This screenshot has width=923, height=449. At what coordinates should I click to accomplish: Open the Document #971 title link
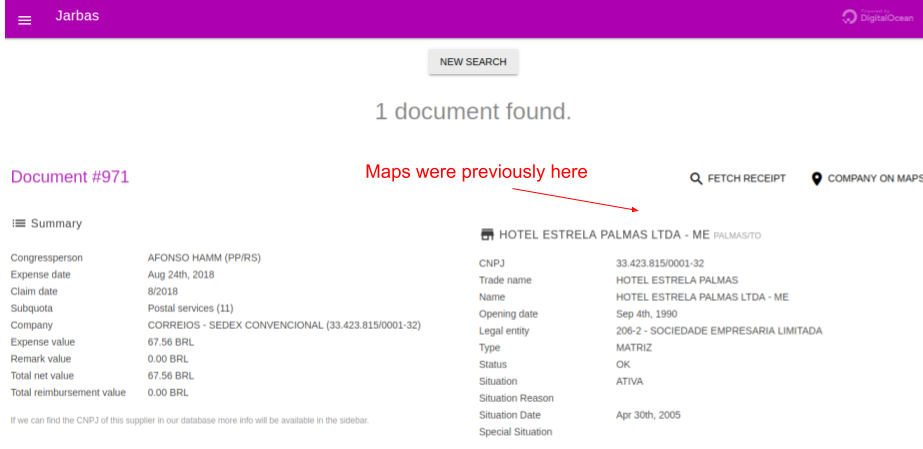tap(70, 177)
